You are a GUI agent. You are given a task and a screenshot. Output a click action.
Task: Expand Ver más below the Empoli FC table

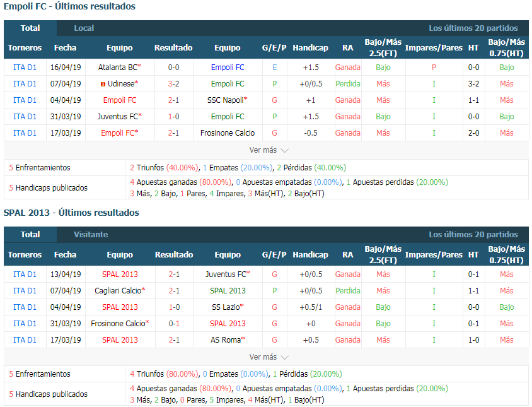[269, 150]
